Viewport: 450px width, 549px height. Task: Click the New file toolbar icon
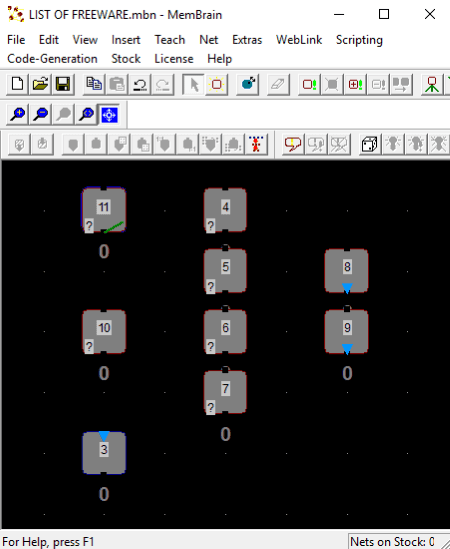18,84
